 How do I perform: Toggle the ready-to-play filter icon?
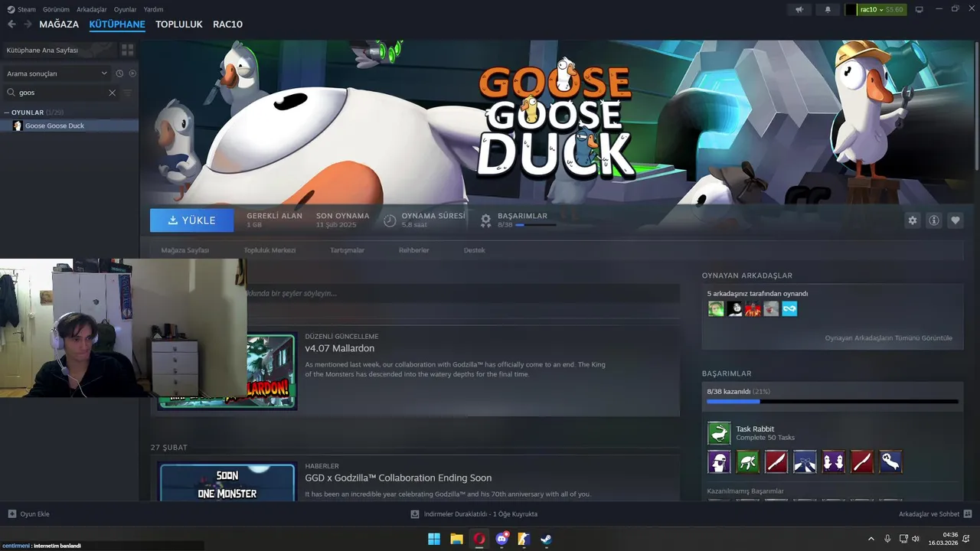[x=132, y=73]
